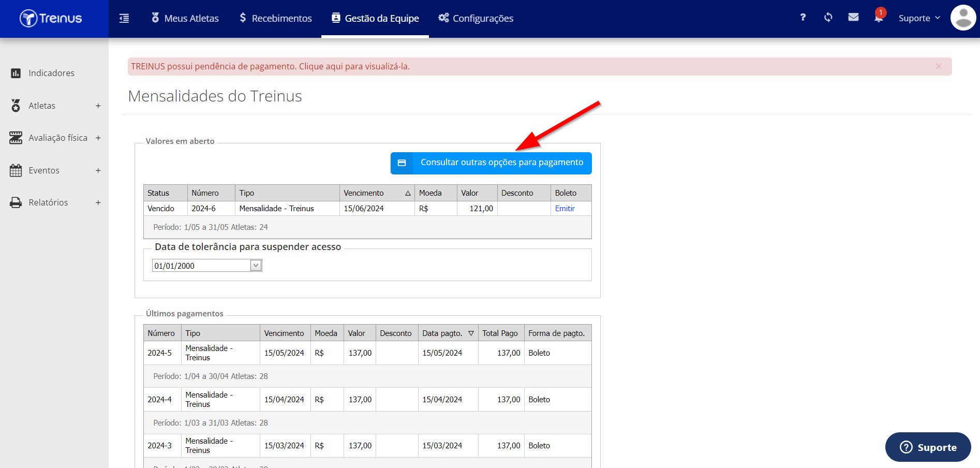Viewport: 980px width, 468px height.
Task: Open the tolerance date dropdown arrow
Action: pos(256,266)
